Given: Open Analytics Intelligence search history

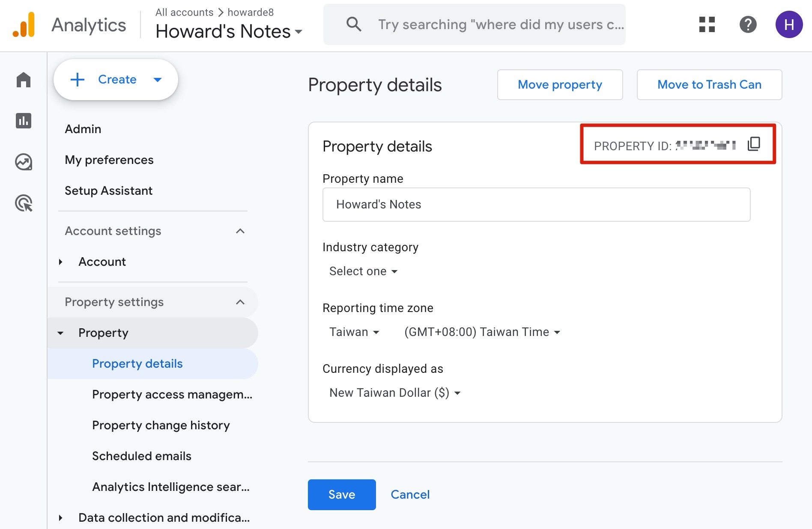Looking at the screenshot, I should pos(171,487).
